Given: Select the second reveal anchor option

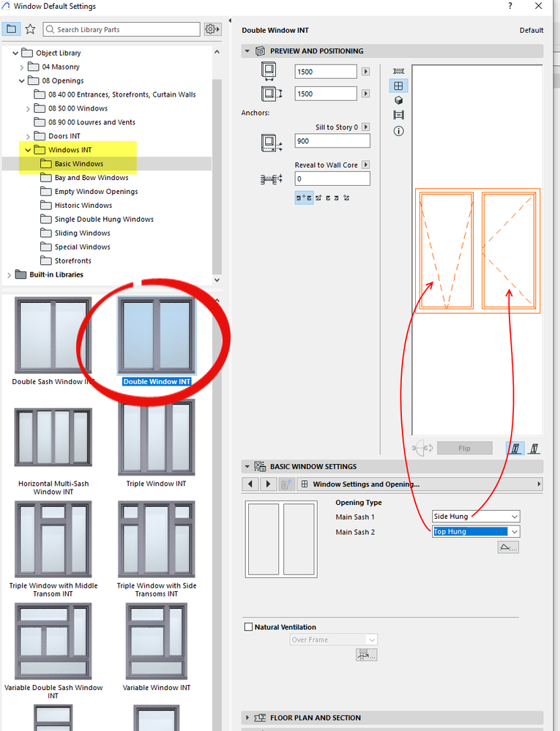Looking at the screenshot, I should 318,198.
